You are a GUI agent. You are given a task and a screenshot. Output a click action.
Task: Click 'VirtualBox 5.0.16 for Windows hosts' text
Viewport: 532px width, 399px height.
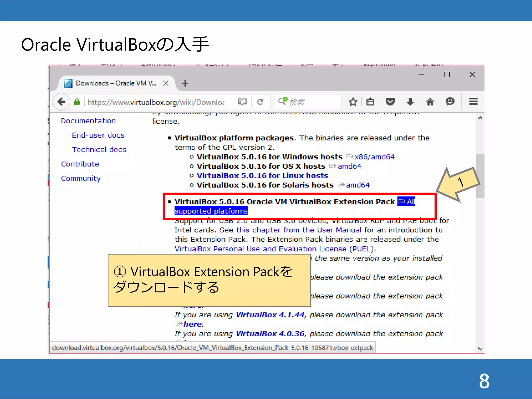pyautogui.click(x=270, y=157)
